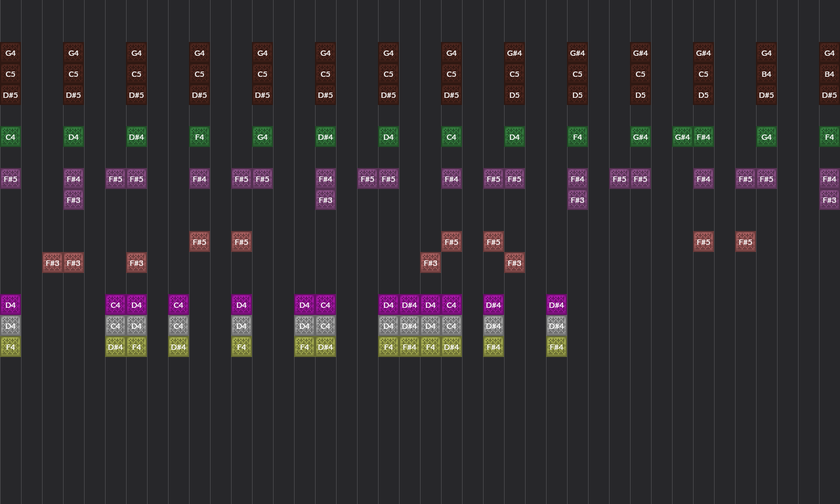Click the rightmost yellow F#4 note block

point(556,347)
